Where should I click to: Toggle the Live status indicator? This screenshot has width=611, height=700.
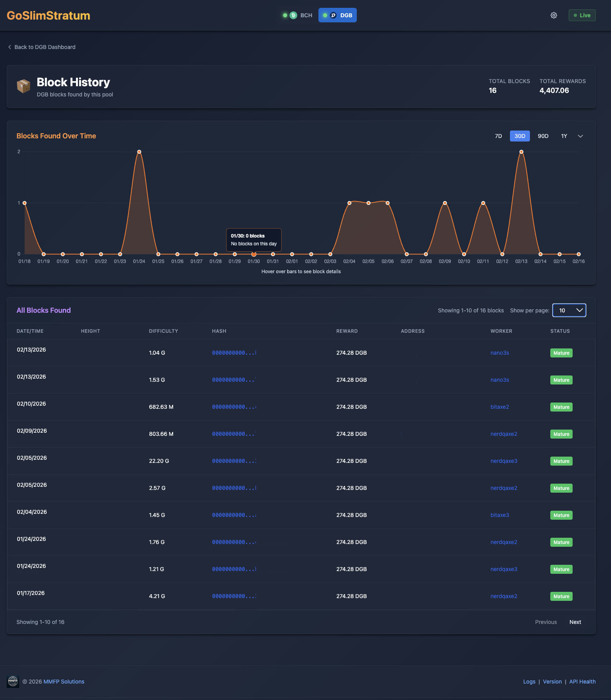point(582,15)
